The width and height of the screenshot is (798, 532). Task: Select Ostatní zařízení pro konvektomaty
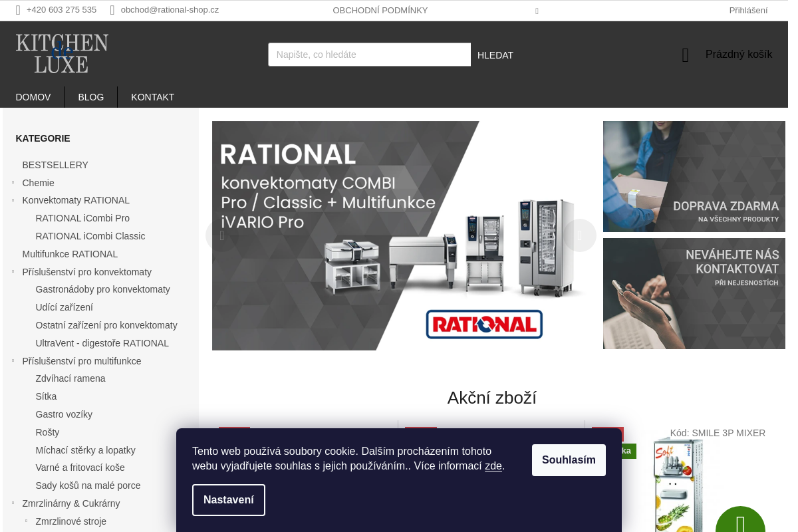click(106, 325)
